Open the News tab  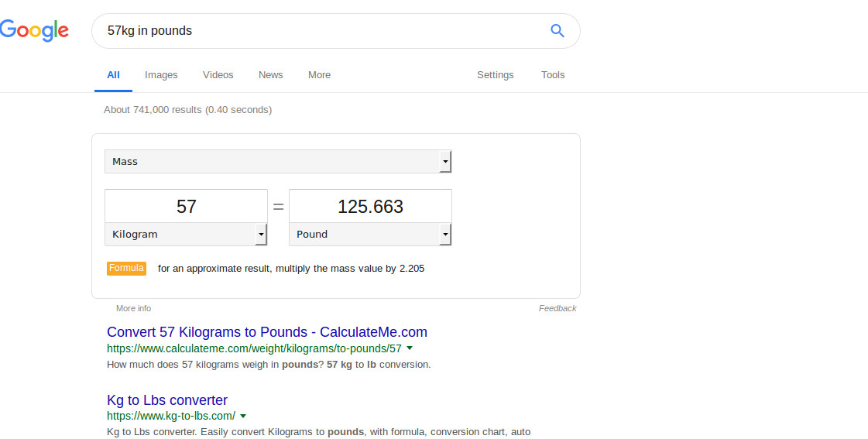[270, 75]
